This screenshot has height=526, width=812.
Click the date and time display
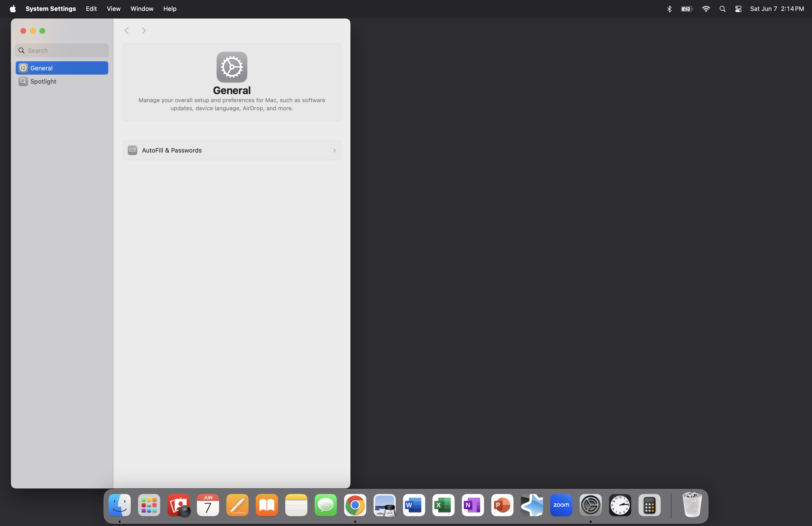click(777, 9)
